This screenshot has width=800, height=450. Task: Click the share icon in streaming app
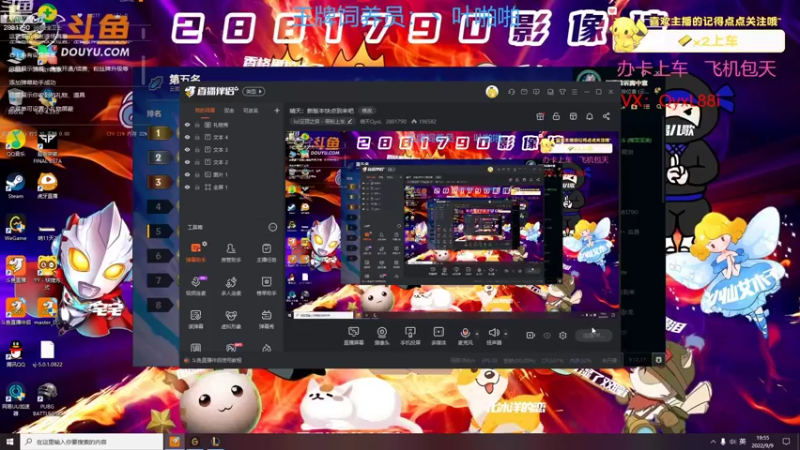pos(606,116)
